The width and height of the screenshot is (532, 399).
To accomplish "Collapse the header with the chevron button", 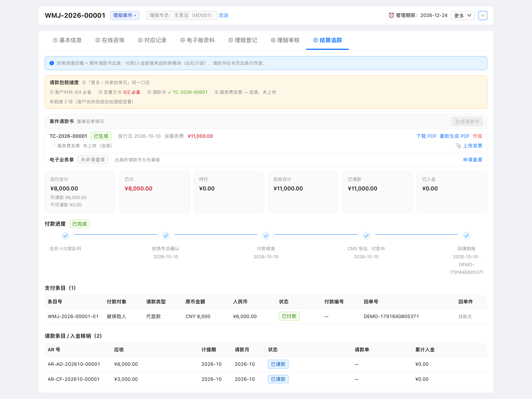I will [x=483, y=15].
